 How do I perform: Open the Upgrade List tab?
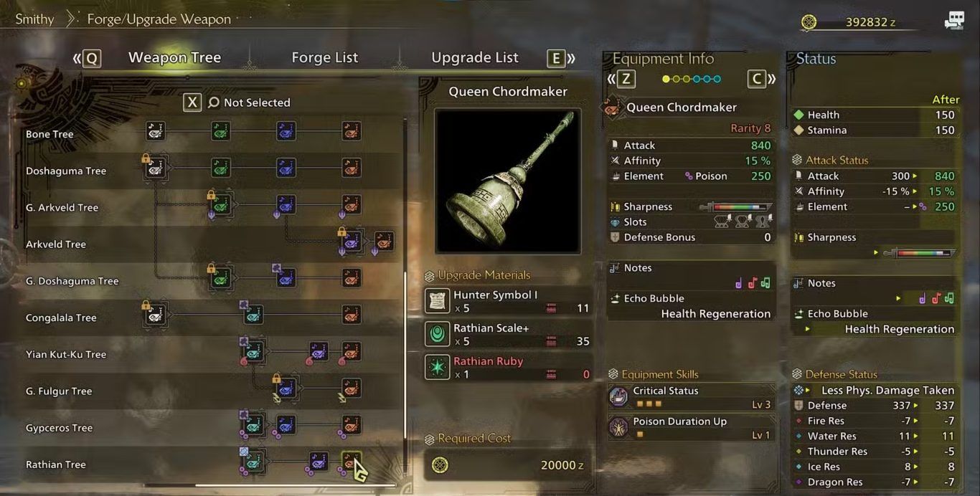pos(474,57)
